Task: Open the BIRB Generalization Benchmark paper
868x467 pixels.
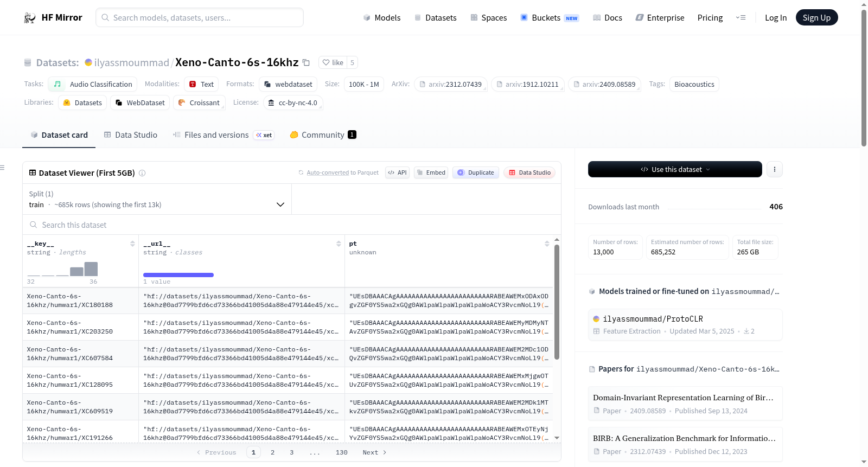Action: [685, 444]
